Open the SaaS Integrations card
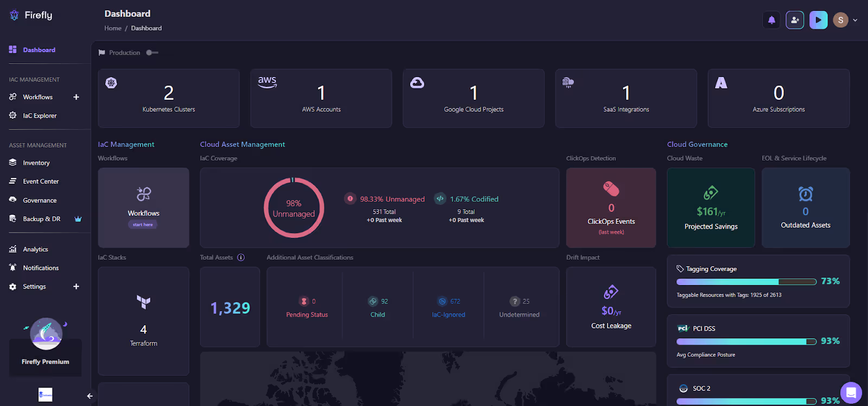 pyautogui.click(x=626, y=98)
